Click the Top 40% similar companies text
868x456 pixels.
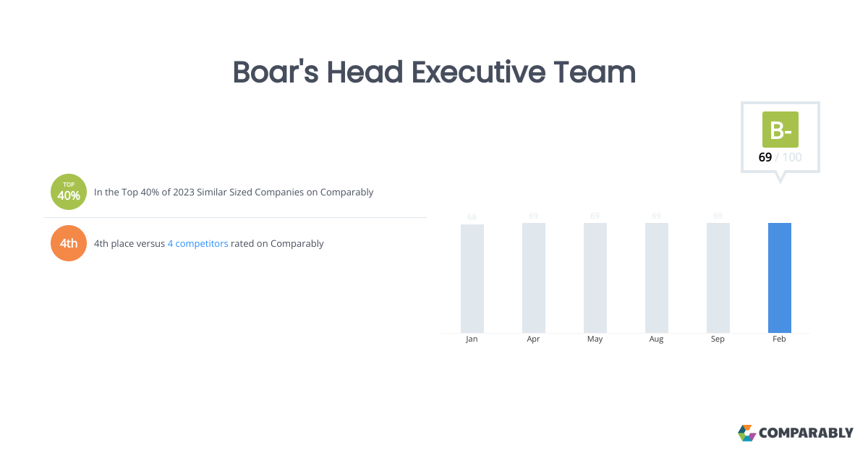234,193
